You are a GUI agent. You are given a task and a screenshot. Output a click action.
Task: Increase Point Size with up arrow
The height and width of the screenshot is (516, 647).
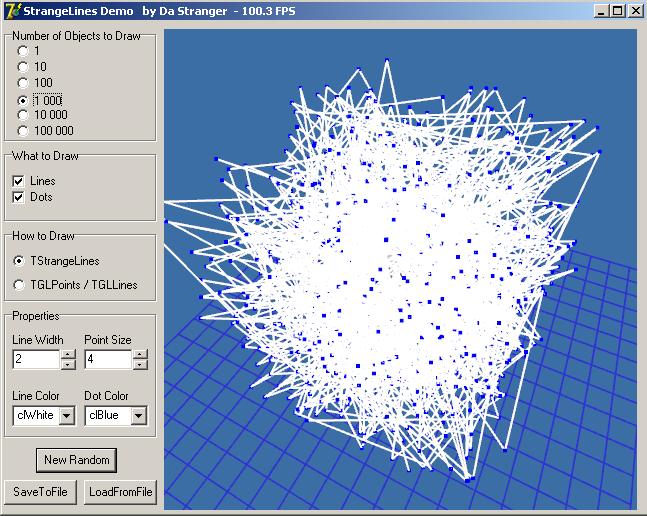tap(140, 354)
